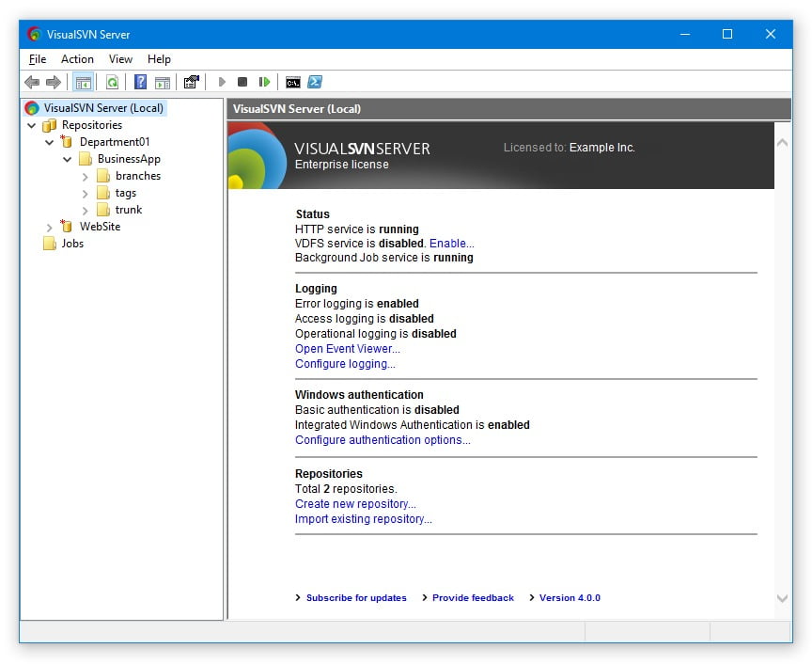Launch the PowerShell toolbar icon
812x664 pixels.
[x=315, y=82]
